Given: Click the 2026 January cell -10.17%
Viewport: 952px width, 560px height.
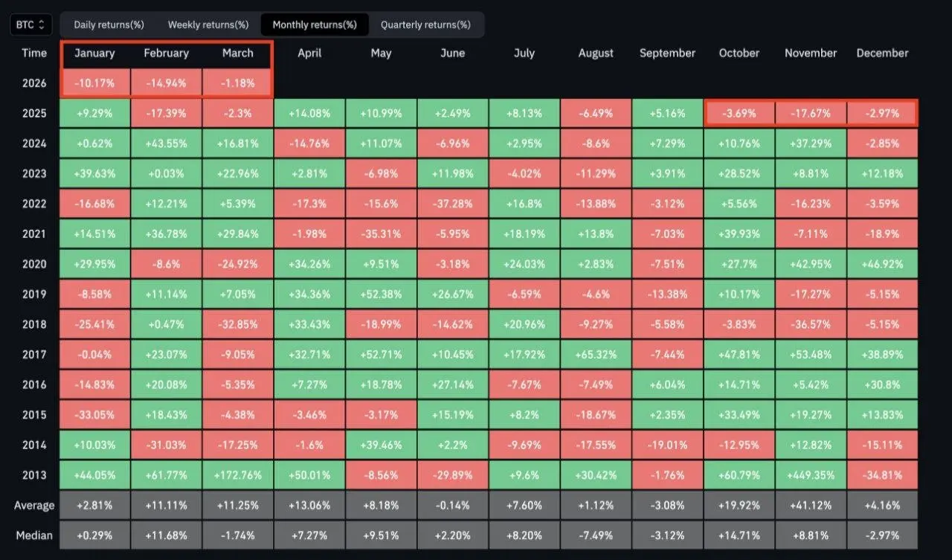Looking at the screenshot, I should 95,83.
